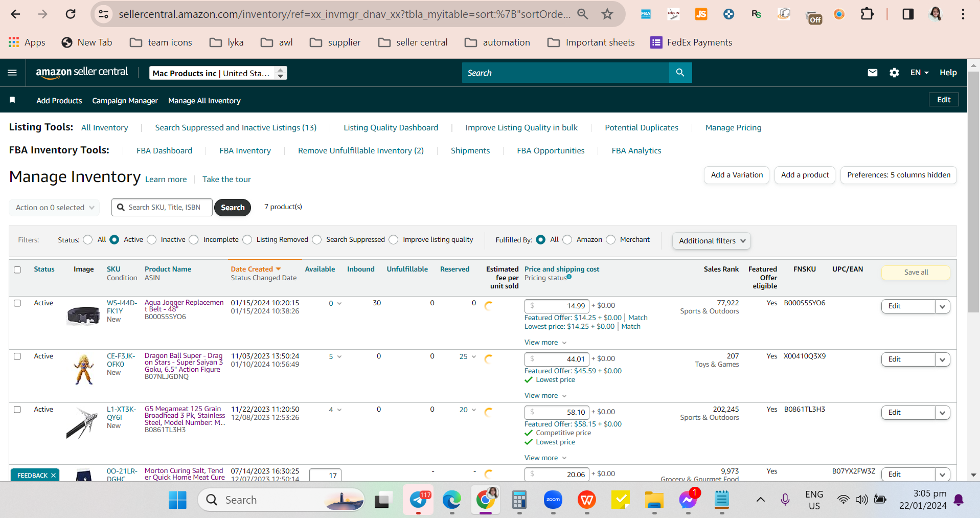Open the Dragon Ball Goku product thumbnail
This screenshot has width=980, height=518.
coord(84,369)
